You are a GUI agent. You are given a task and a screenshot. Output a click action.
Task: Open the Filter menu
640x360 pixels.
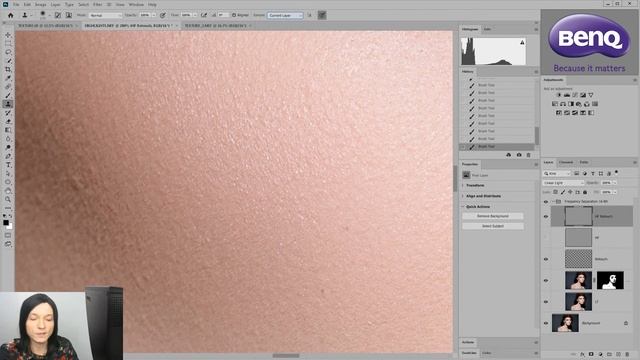coord(98,4)
